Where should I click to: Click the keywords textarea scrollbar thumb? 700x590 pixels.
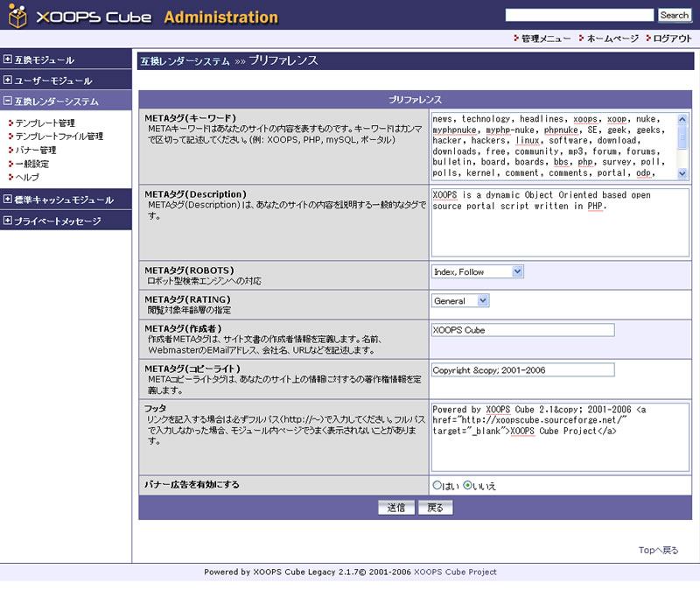tap(682, 137)
